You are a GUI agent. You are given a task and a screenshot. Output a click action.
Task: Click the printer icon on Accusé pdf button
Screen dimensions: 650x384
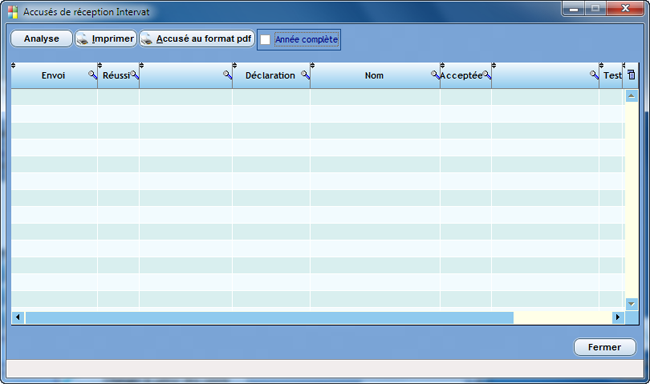pos(147,39)
